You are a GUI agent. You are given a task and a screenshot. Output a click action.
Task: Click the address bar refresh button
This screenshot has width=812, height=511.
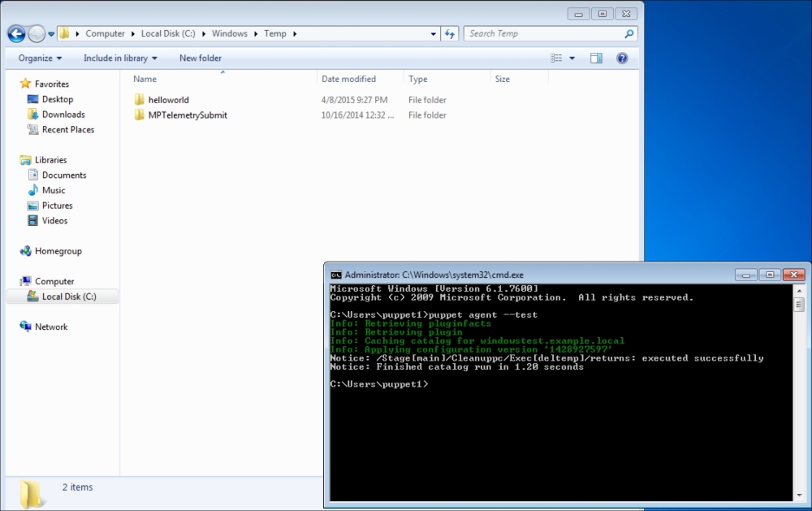(450, 33)
